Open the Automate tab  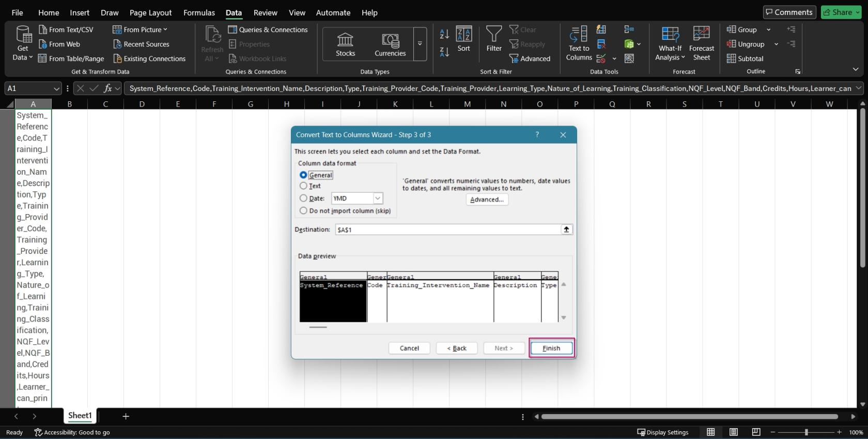click(x=333, y=12)
